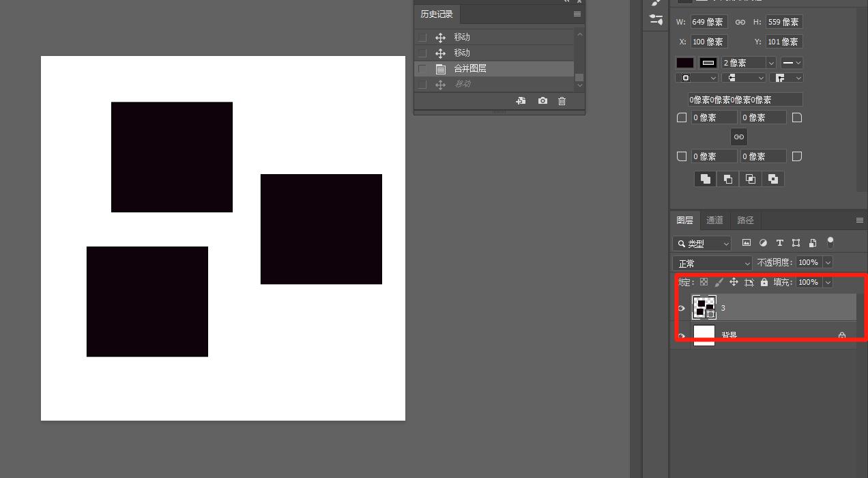Click the trash icon in the History panel
The height and width of the screenshot is (478, 868).
(562, 101)
